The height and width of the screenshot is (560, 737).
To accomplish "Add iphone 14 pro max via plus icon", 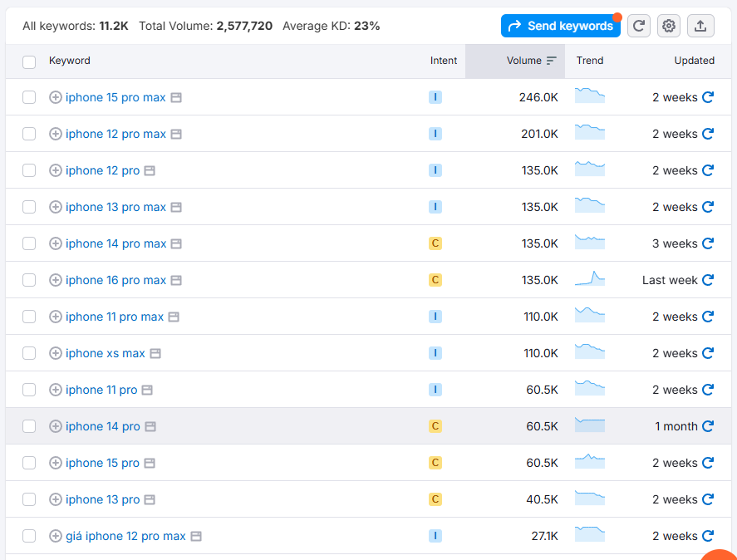I will pyautogui.click(x=56, y=243).
